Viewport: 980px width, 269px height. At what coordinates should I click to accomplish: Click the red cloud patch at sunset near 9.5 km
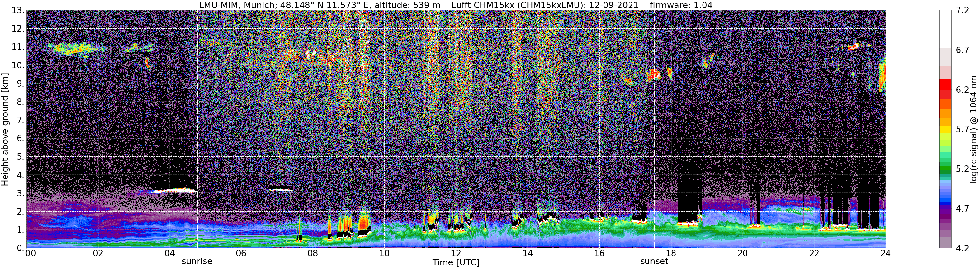(654, 75)
